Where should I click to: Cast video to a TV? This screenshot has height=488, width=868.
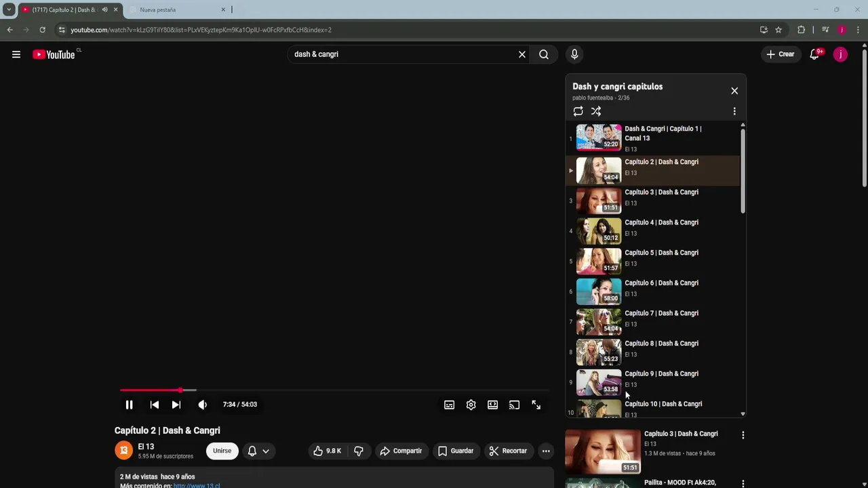click(515, 405)
